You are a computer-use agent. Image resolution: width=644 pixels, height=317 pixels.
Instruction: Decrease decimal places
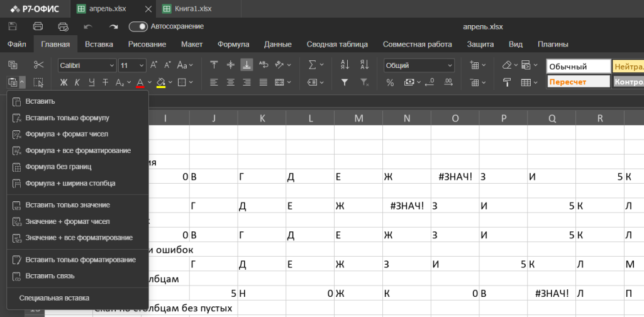pyautogui.click(x=430, y=82)
